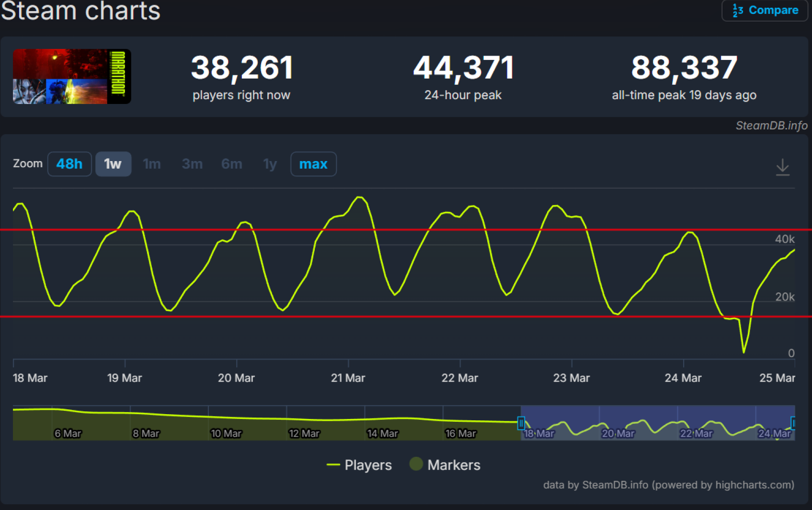Click the Compare button

pos(765,10)
